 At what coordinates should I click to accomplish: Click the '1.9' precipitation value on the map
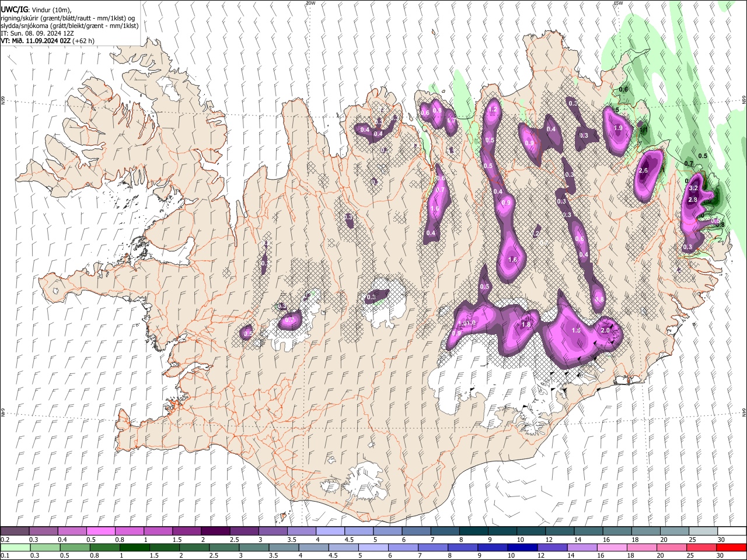[618, 128]
